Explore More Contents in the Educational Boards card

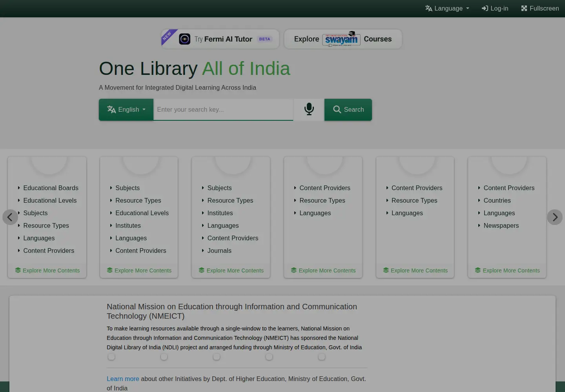[x=47, y=270]
